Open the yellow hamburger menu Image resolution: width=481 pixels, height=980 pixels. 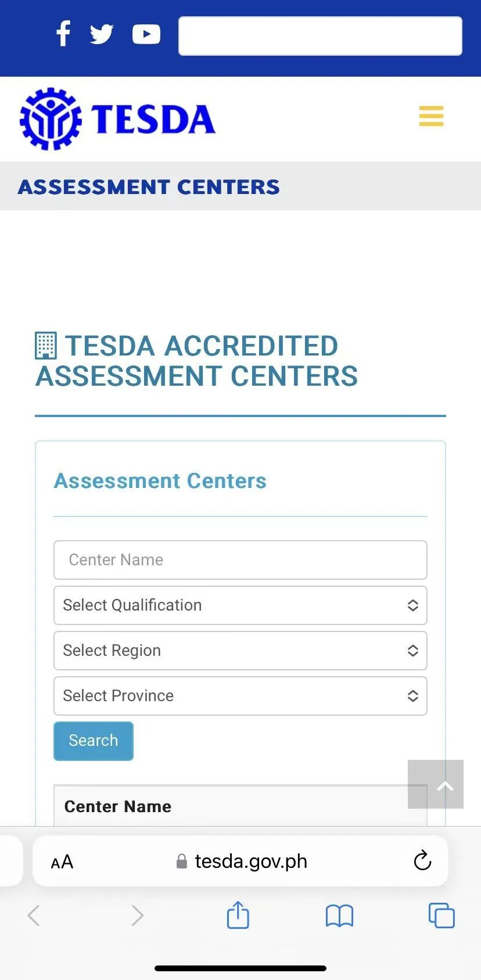pos(431,116)
